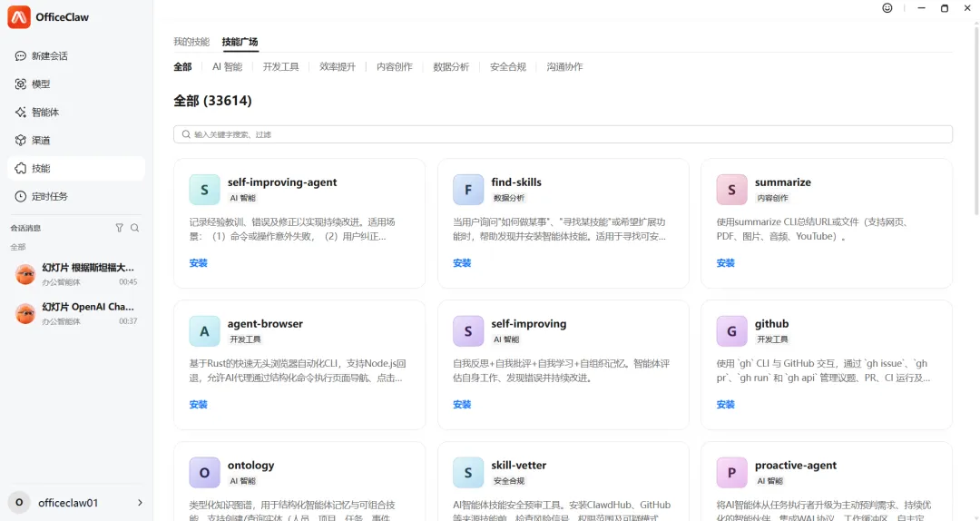This screenshot has width=980, height=521.
Task: Focus the skill keyword search field
Action: coord(563,134)
